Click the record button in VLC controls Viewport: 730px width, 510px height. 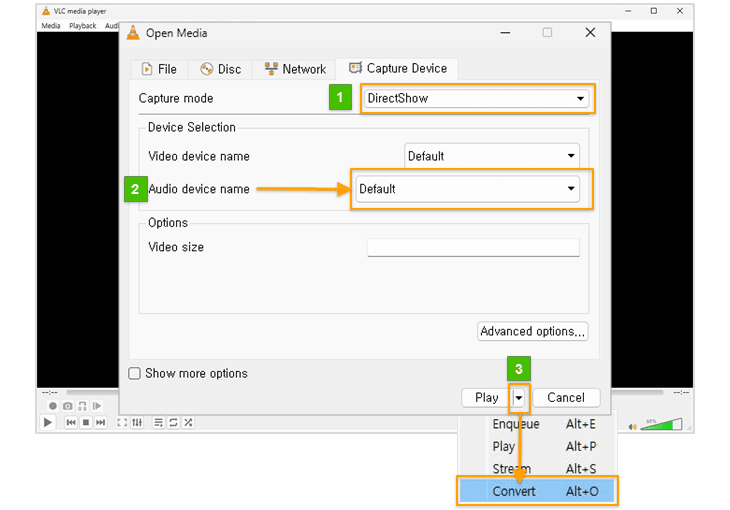pos(53,406)
